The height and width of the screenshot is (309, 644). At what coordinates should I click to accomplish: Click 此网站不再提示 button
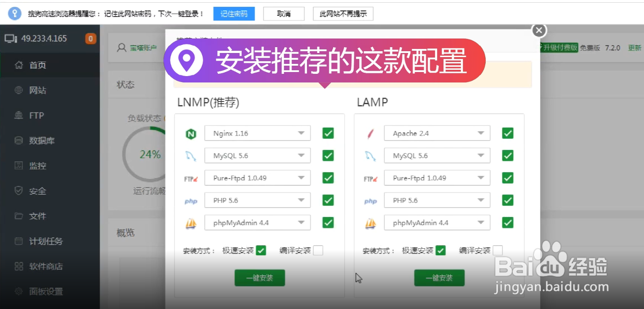coord(343,14)
